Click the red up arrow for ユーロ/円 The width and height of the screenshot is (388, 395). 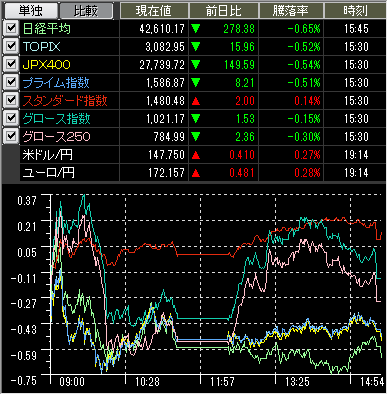(x=196, y=173)
